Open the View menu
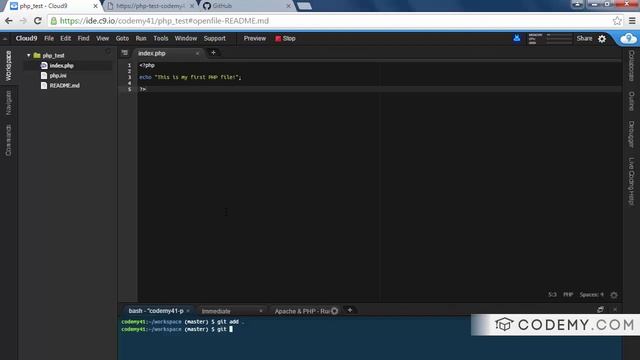 click(x=102, y=38)
